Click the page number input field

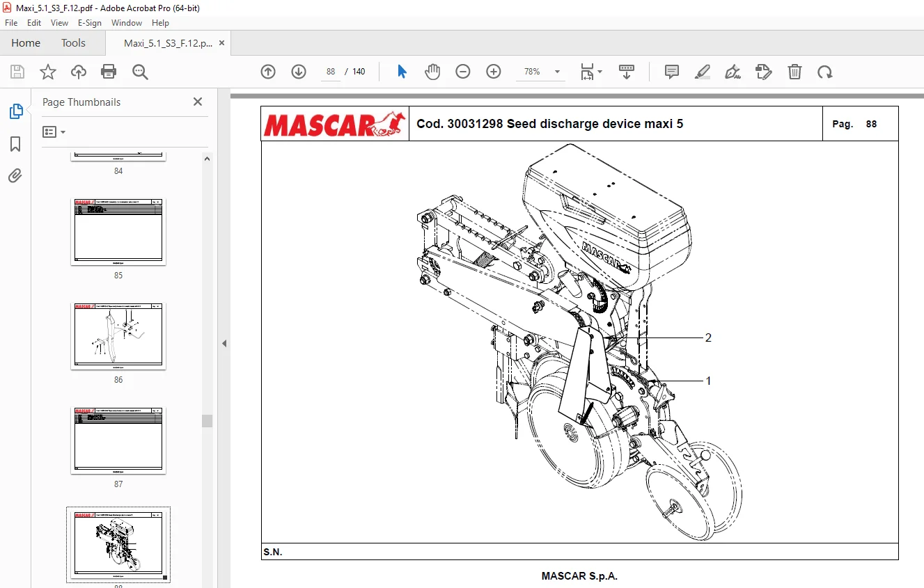pos(331,72)
